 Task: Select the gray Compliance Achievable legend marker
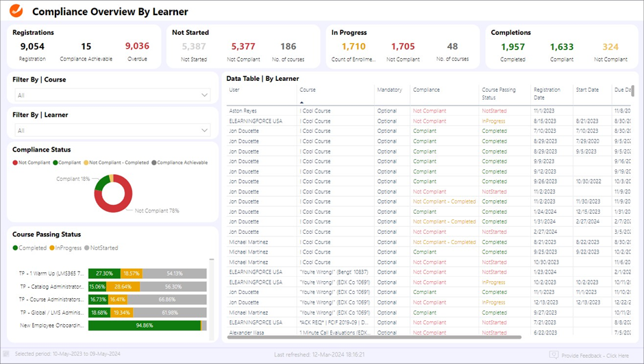[x=153, y=163]
